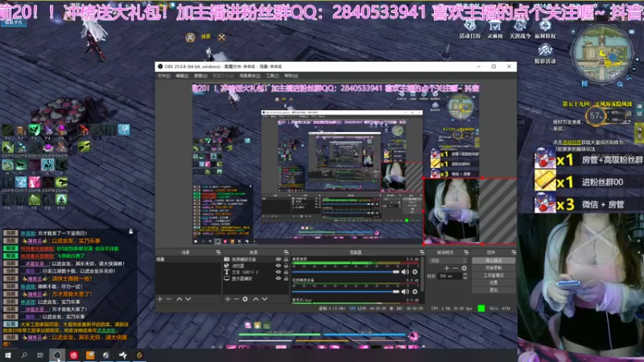Toggle the chat panel lock icon
This screenshot has height=362, width=644.
pos(131,232)
